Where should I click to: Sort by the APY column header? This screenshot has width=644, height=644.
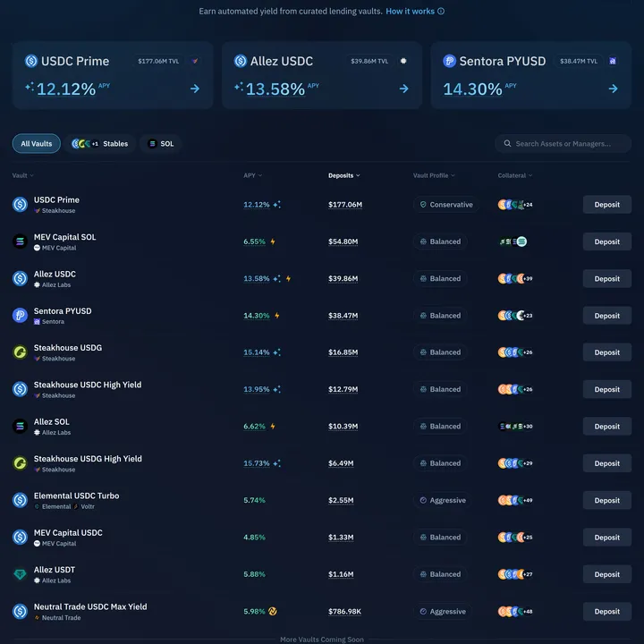(252, 175)
